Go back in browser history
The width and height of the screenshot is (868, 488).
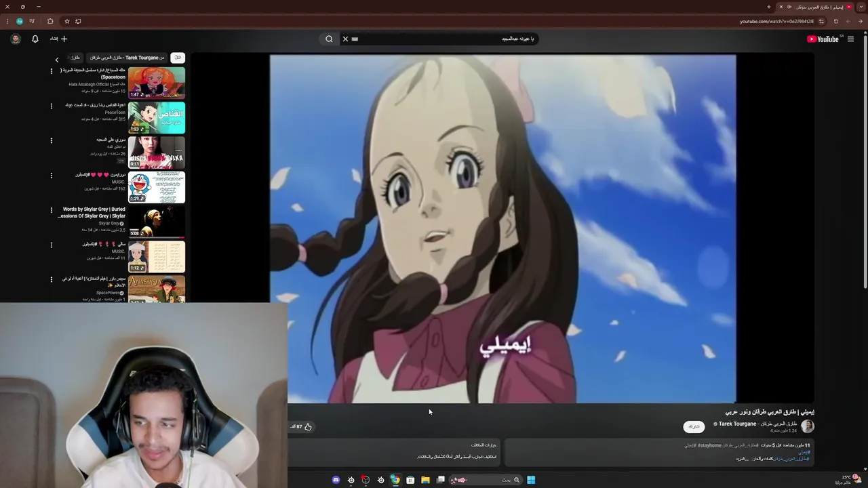click(x=861, y=21)
